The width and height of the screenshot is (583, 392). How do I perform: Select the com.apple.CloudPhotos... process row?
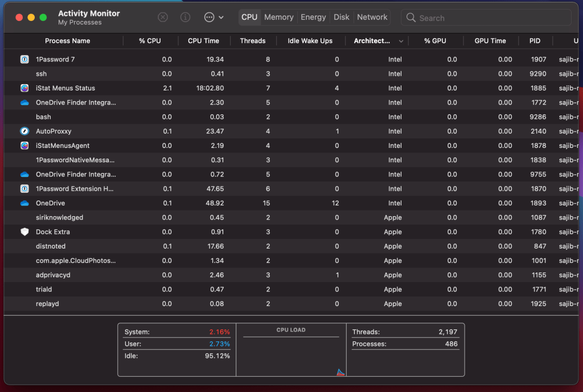point(291,261)
